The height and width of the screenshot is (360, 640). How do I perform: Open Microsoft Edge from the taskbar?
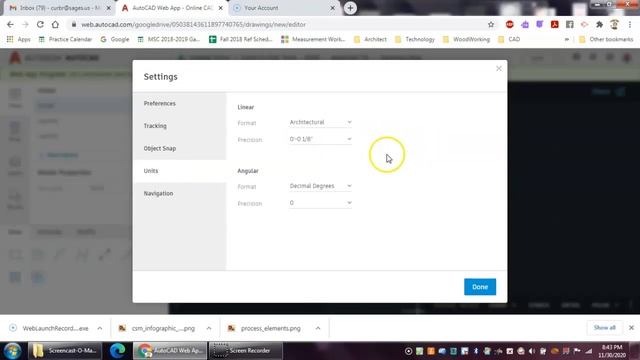pyautogui.click(x=118, y=351)
